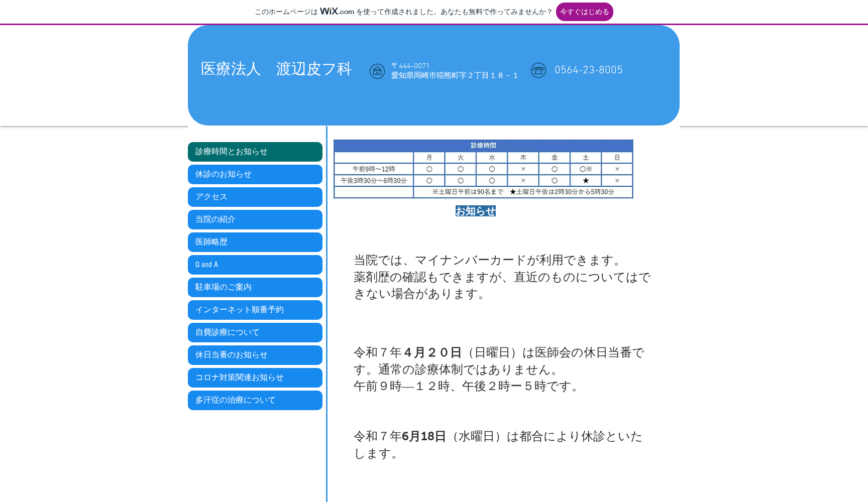The image size is (868, 502).
Task: Click the telephone handset icon
Action: point(538,70)
